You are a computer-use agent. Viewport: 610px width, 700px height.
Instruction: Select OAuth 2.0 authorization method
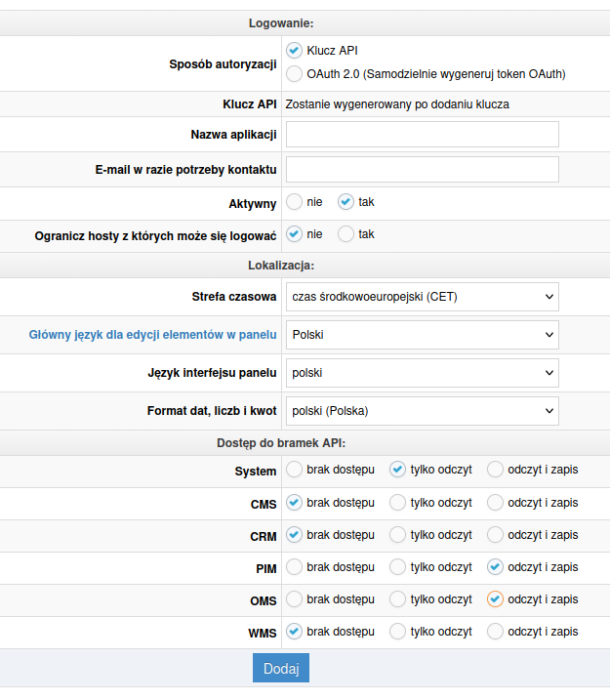click(x=294, y=73)
